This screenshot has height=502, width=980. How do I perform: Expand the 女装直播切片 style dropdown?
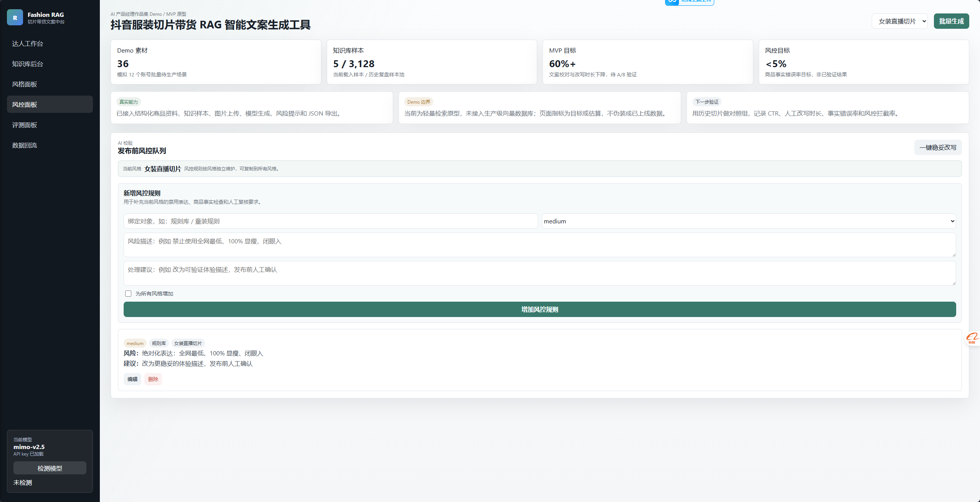click(900, 21)
